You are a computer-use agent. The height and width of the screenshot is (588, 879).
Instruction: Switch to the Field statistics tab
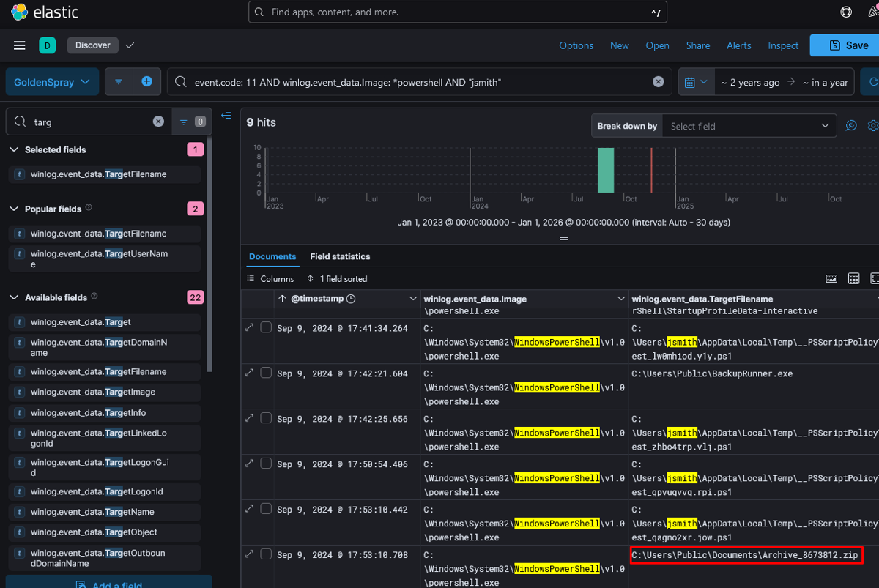click(x=340, y=256)
